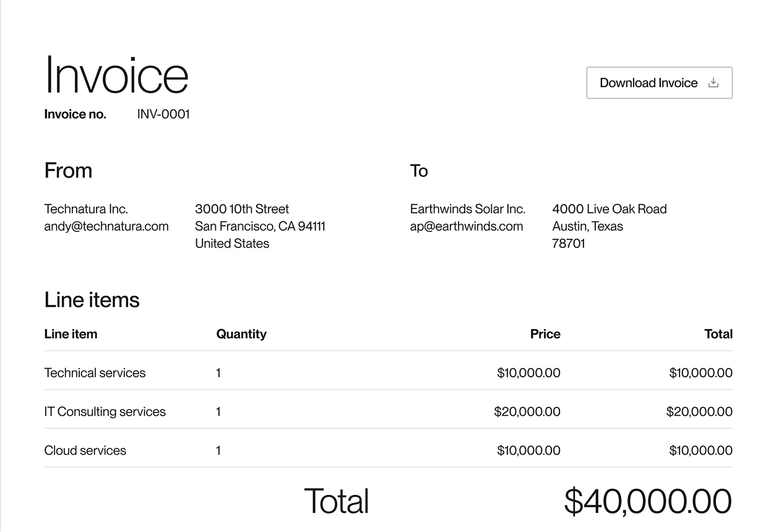Select the Technical services row
This screenshot has height=532, width=776.
coord(389,373)
